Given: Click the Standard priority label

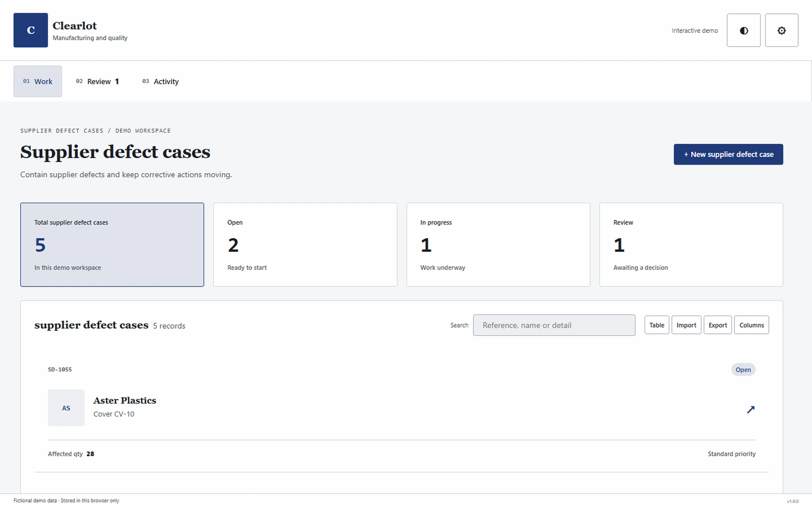Looking at the screenshot, I should coord(732,454).
